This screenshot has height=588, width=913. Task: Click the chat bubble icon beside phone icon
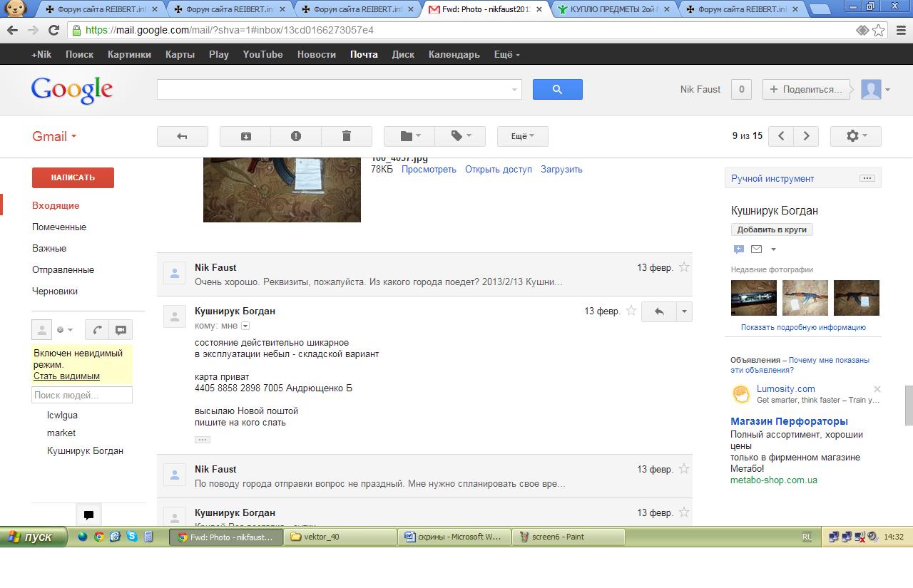point(121,330)
